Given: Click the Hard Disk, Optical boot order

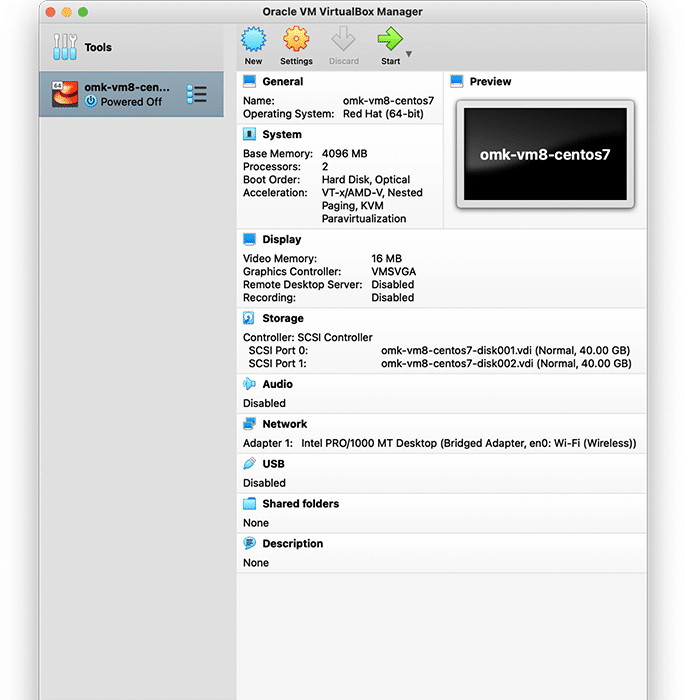Looking at the screenshot, I should 366,179.
